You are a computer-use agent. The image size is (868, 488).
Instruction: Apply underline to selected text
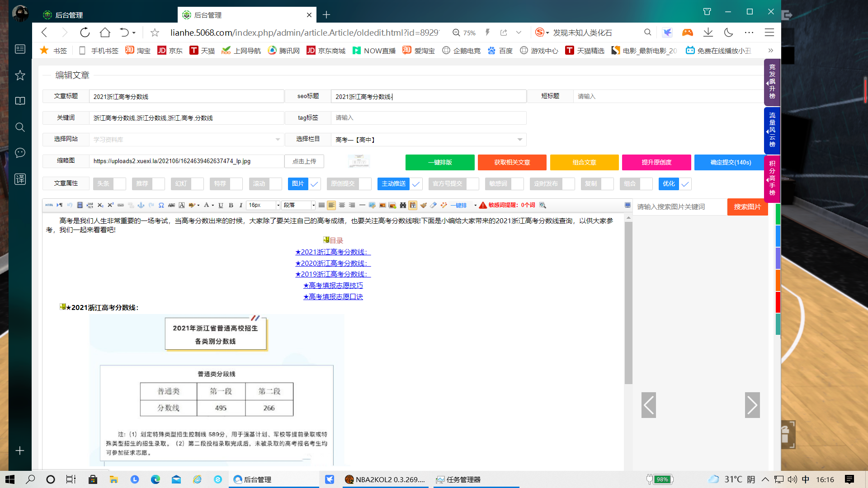221,205
